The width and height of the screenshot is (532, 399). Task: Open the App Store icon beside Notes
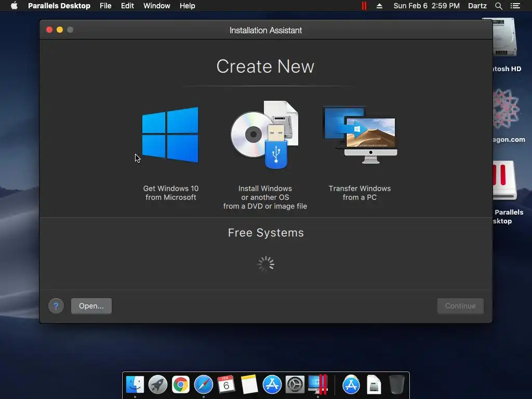(x=272, y=385)
